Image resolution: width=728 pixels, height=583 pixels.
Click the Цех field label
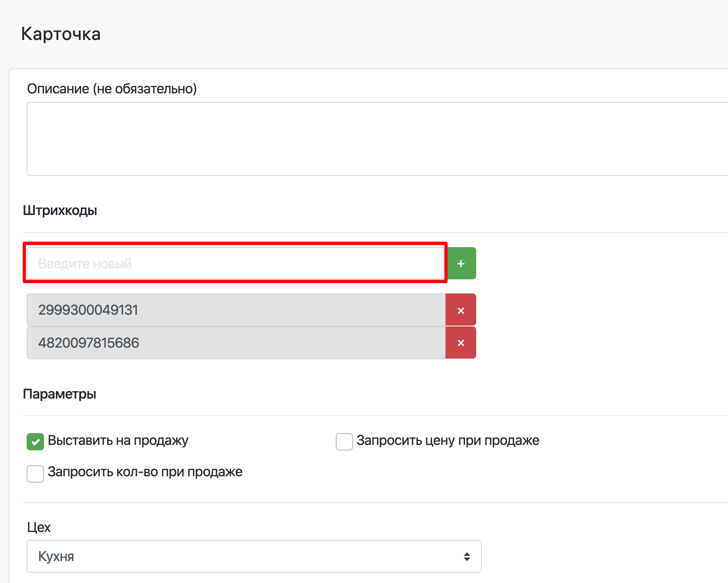coord(39,527)
